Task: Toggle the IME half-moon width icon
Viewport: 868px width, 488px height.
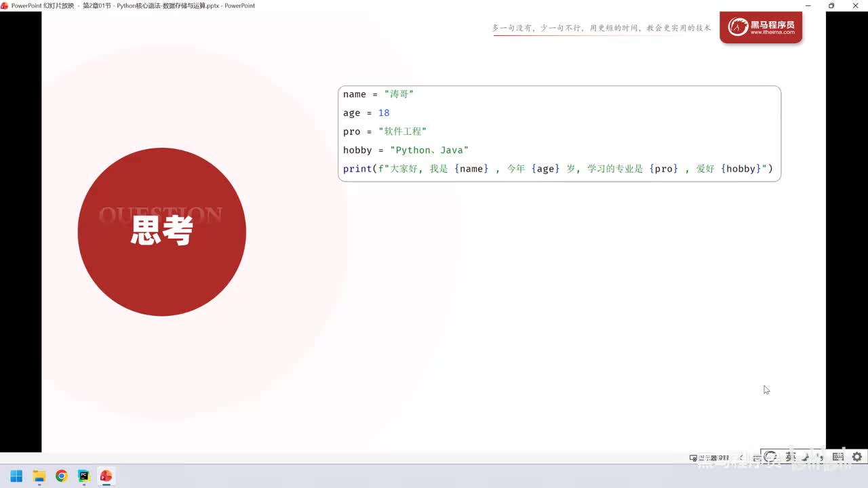Action: click(806, 457)
